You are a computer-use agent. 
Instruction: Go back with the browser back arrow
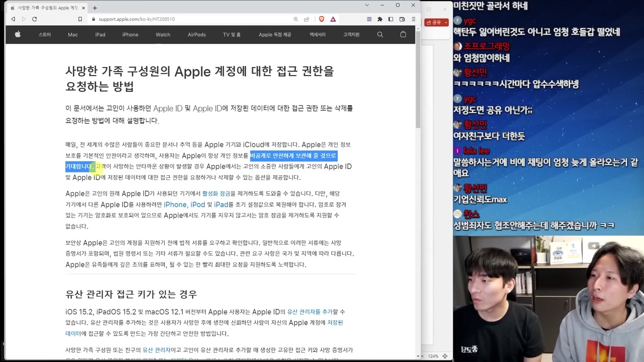coord(13,19)
